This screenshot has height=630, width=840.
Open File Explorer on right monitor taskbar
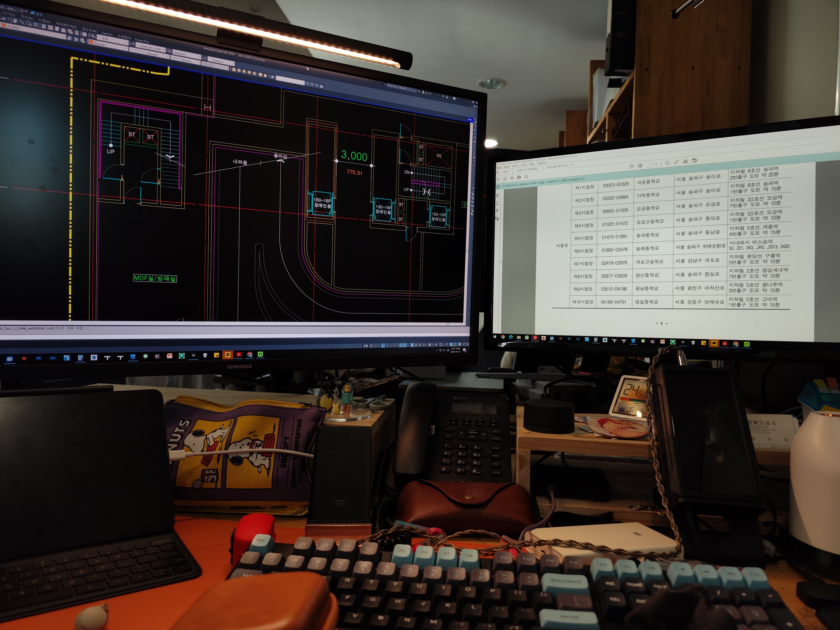point(519,338)
